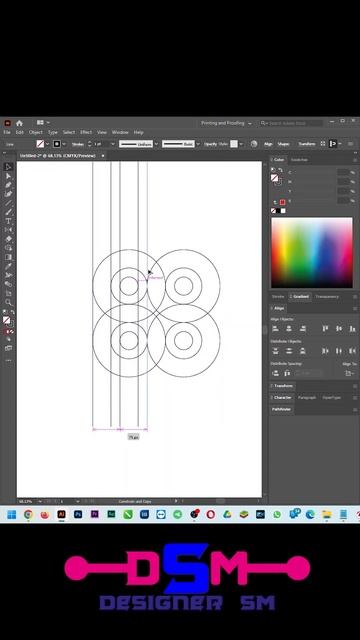This screenshot has width=360, height=640.
Task: Select the Artboard tool
Action: pos(8,293)
